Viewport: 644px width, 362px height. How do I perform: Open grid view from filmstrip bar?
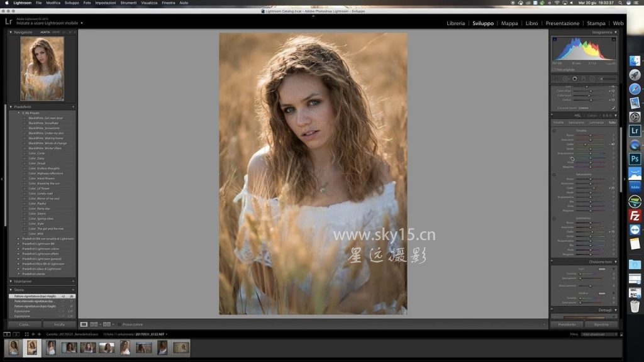(26, 334)
